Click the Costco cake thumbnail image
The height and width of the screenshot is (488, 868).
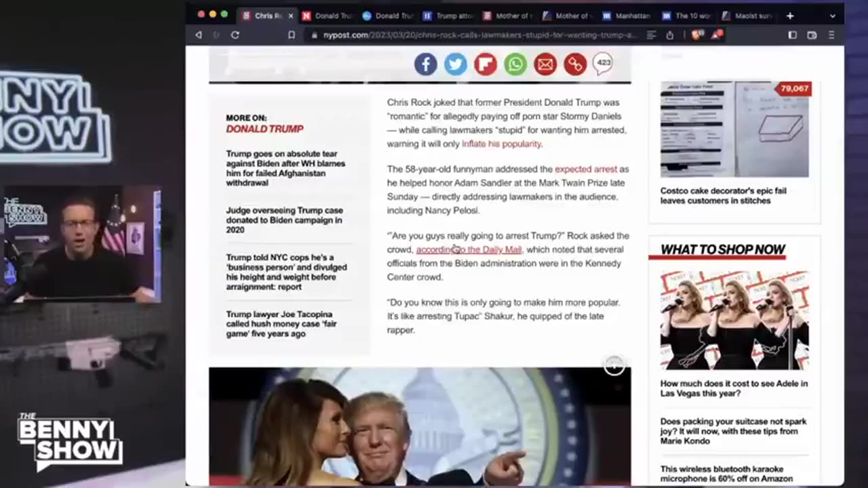734,129
